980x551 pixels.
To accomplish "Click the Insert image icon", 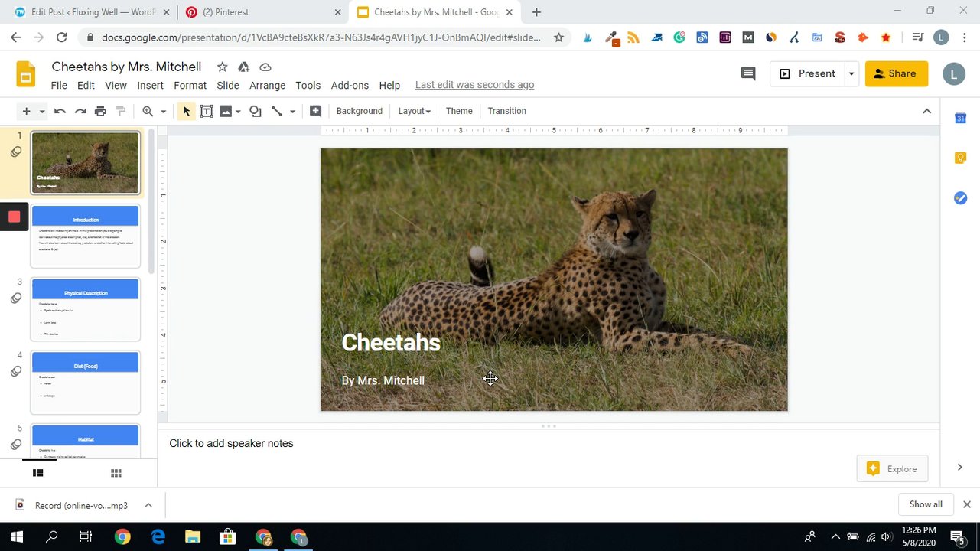I will coord(226,111).
